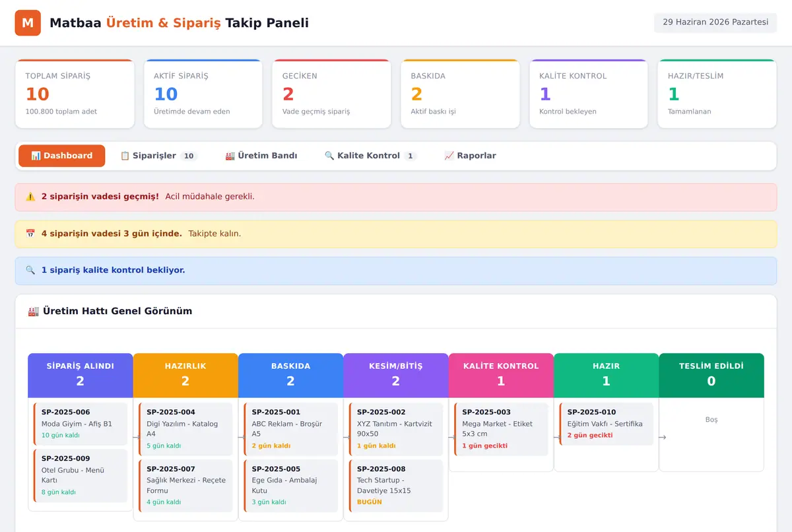Open the Dashboard tab

coord(62,156)
